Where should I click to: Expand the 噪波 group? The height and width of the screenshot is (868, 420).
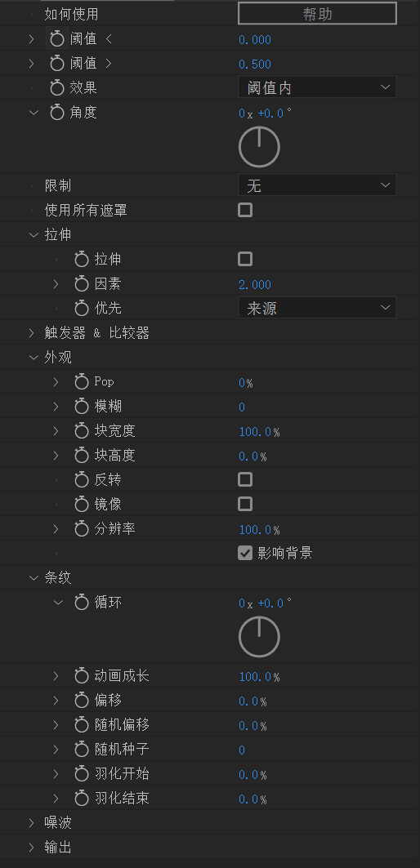point(32,823)
